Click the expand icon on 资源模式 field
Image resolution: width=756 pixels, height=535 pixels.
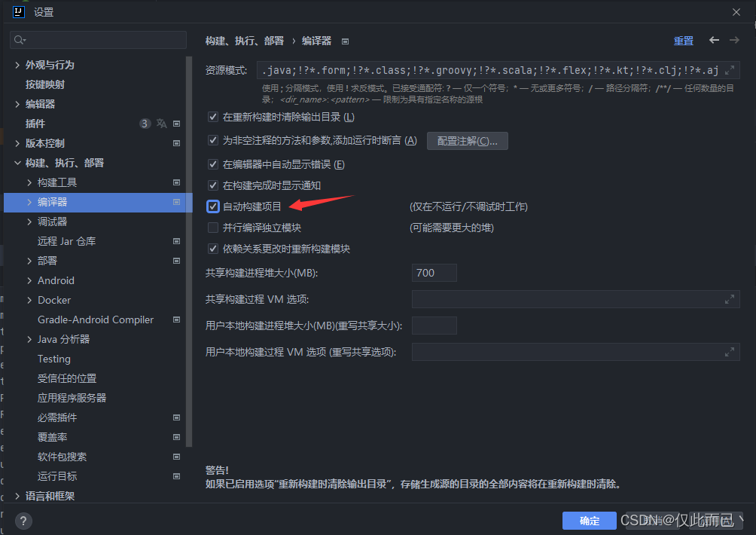tap(729, 69)
